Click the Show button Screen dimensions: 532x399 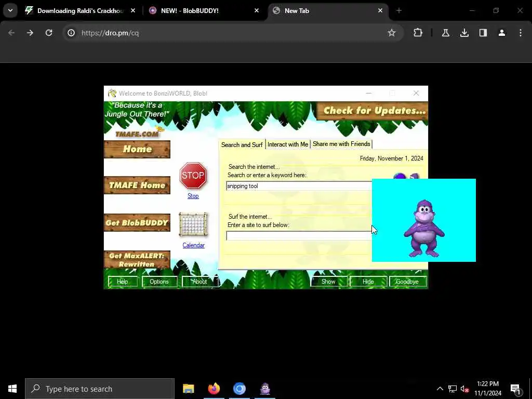[x=328, y=282]
